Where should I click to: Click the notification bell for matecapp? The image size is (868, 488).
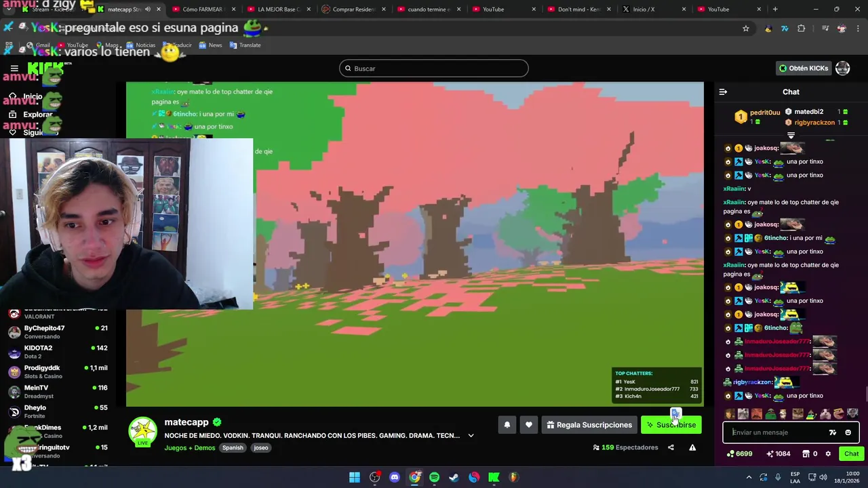point(507,425)
